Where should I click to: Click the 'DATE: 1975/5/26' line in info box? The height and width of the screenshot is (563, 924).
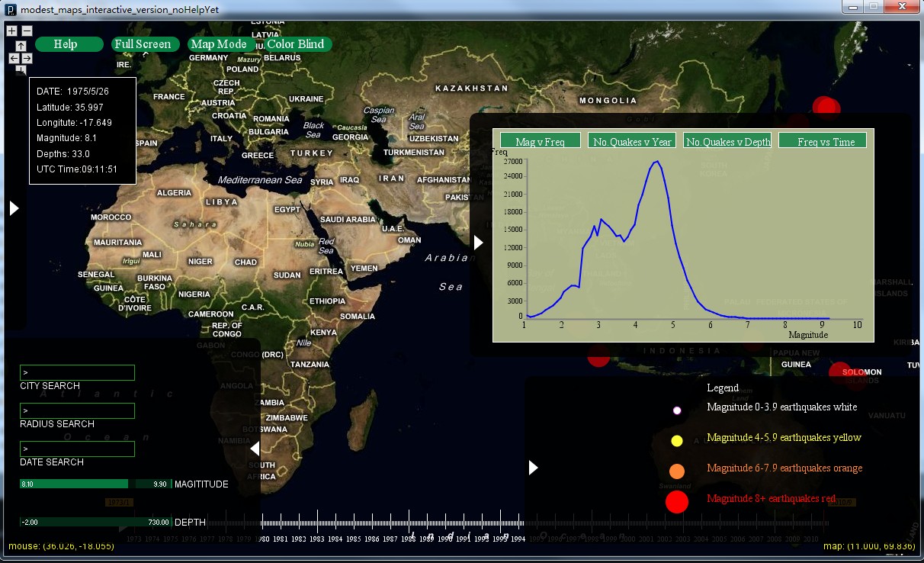72,91
